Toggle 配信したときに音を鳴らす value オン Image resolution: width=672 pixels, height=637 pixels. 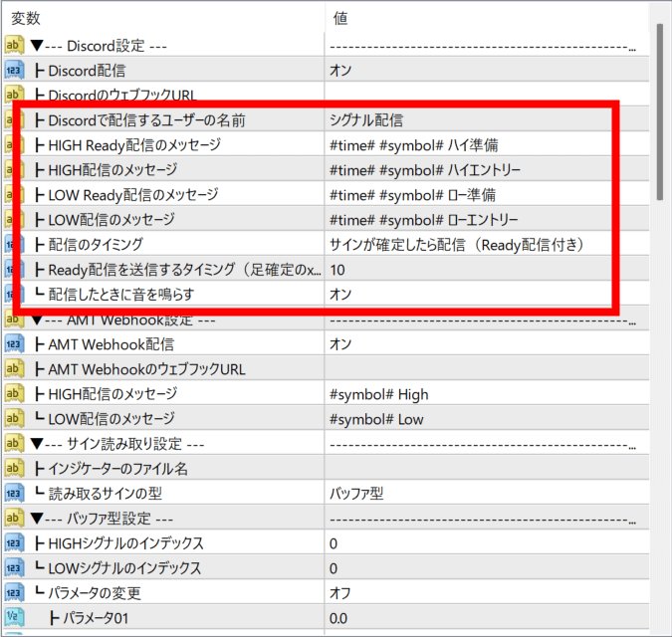tap(340, 295)
